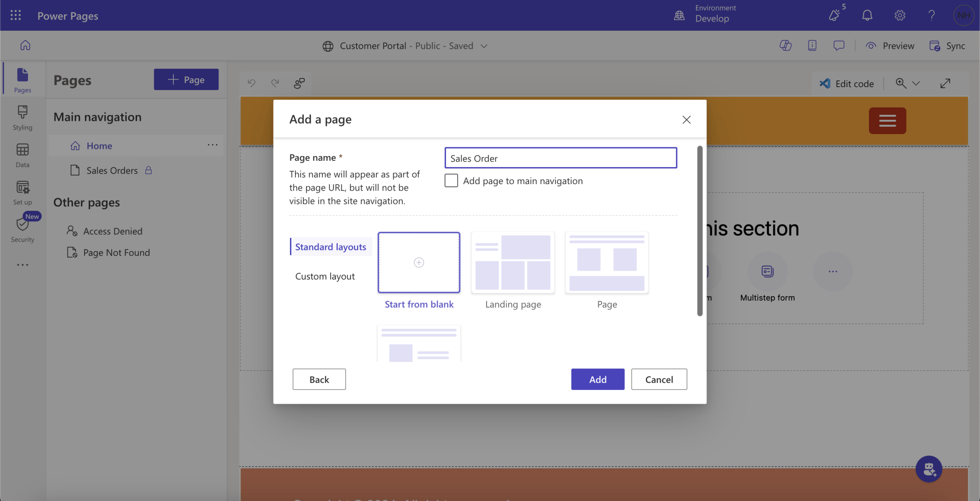
Task: Open the Styling workspace in the sidebar
Action: click(22, 118)
